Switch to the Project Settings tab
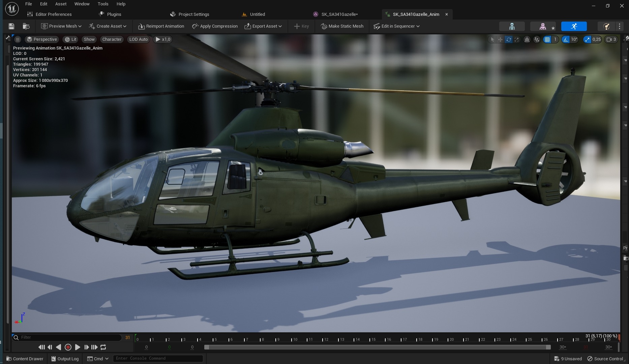The height and width of the screenshot is (364, 629). (193, 14)
